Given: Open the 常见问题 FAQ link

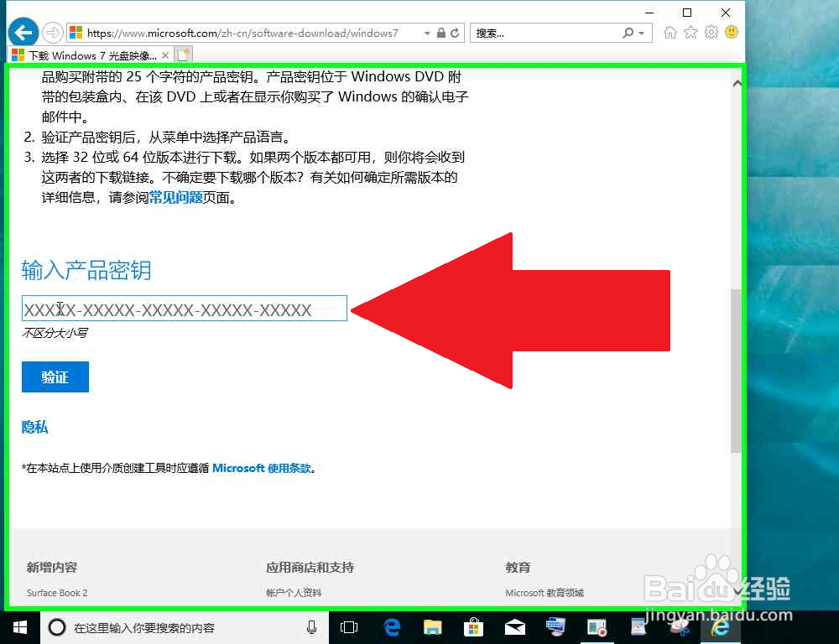Looking at the screenshot, I should coord(175,198).
